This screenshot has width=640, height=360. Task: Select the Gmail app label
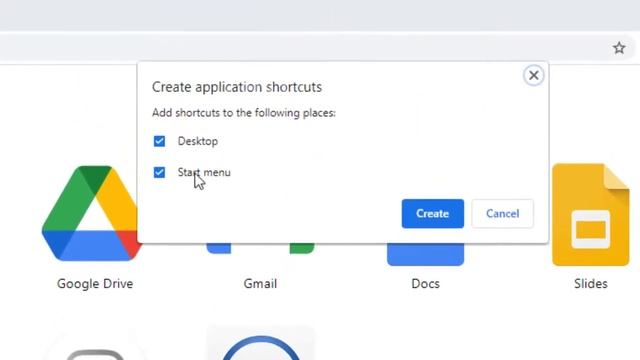[x=260, y=284]
